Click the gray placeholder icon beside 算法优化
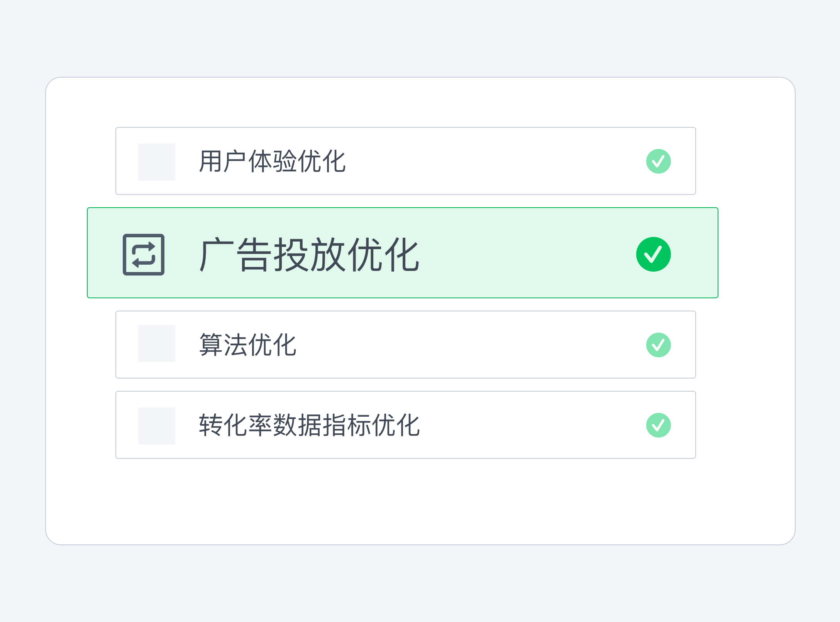 157,343
